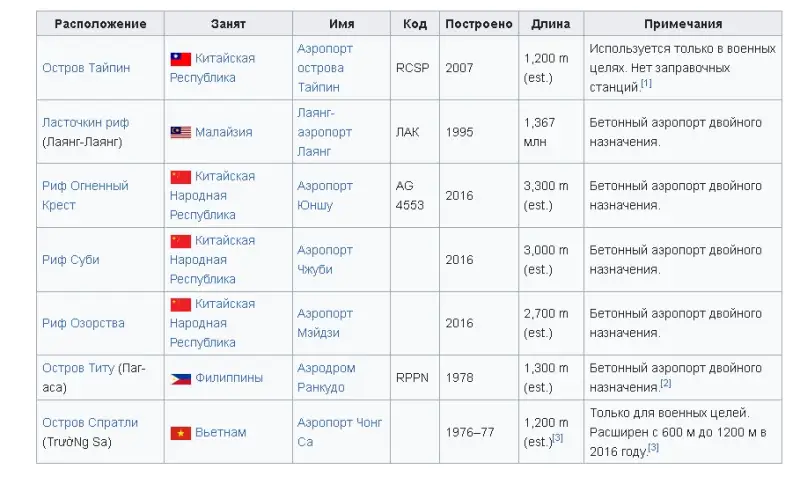Click the China flag in the Риф Огненный Крест row
The image size is (800, 484).
(x=181, y=177)
